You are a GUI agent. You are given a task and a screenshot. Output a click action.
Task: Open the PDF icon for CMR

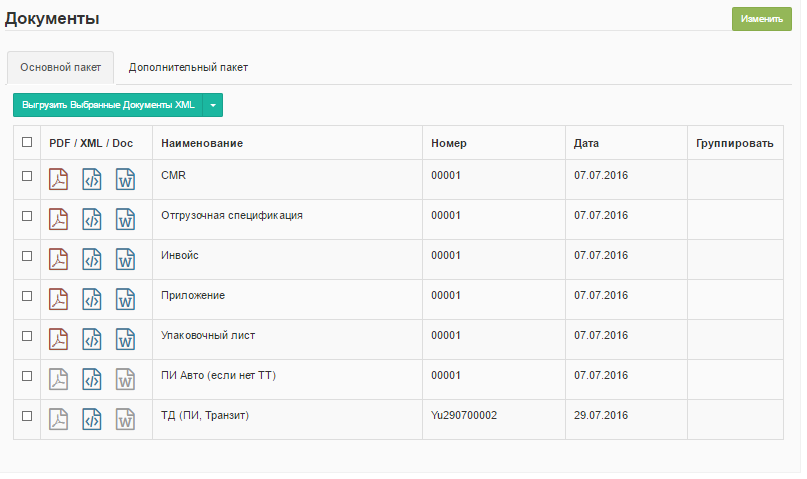pyautogui.click(x=59, y=180)
